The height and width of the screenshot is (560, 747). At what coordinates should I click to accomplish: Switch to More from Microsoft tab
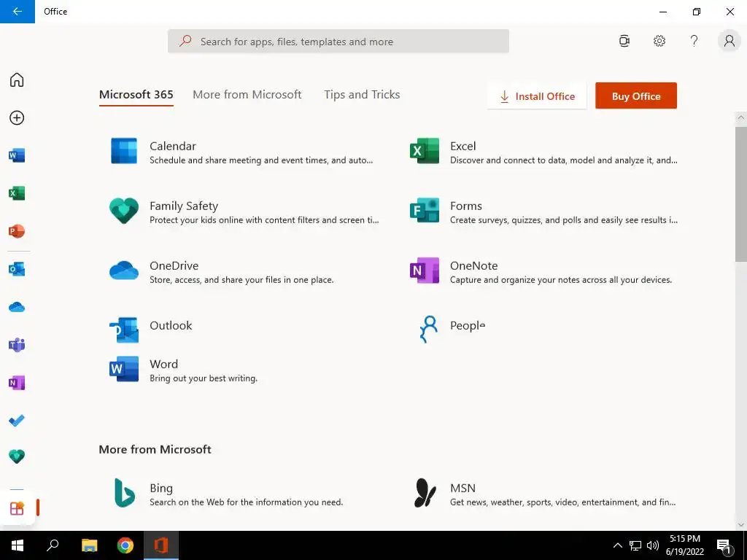click(247, 94)
